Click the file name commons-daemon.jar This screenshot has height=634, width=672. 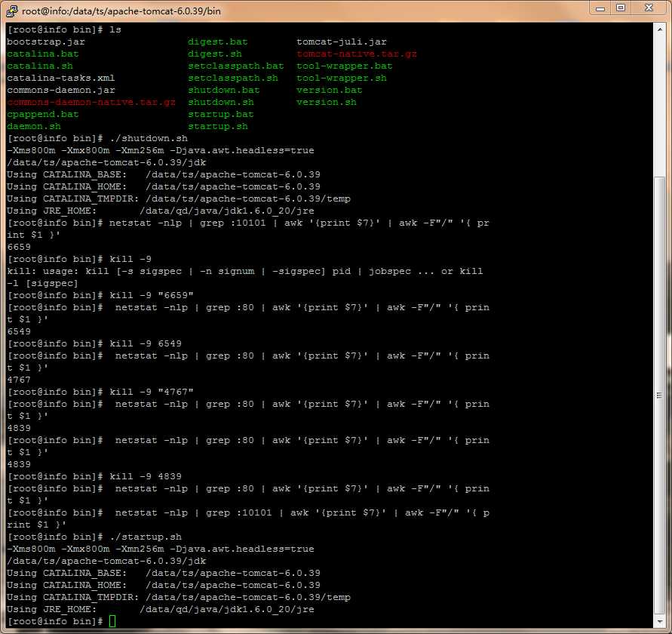61,90
